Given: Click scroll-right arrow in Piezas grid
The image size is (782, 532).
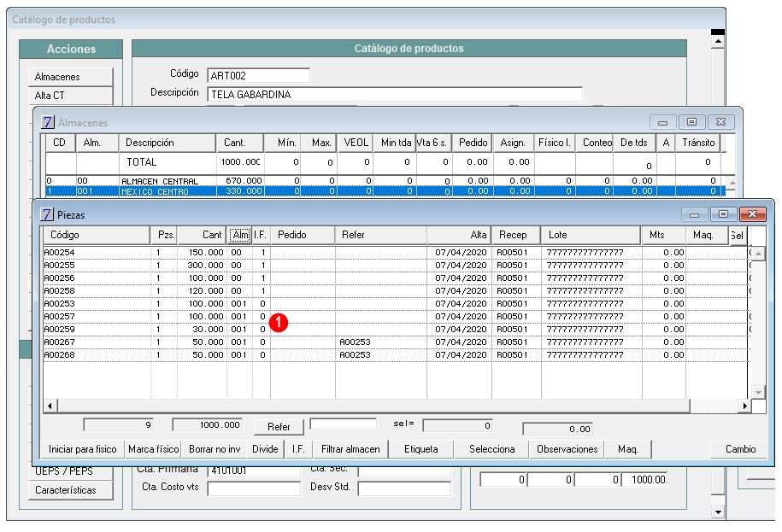Looking at the screenshot, I should [x=744, y=406].
